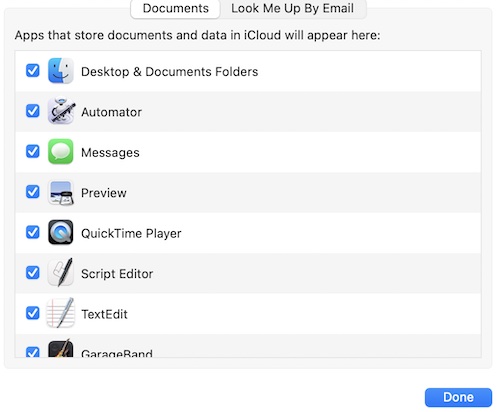
Task: Uncheck the Preview checkbox
Action: tap(33, 192)
